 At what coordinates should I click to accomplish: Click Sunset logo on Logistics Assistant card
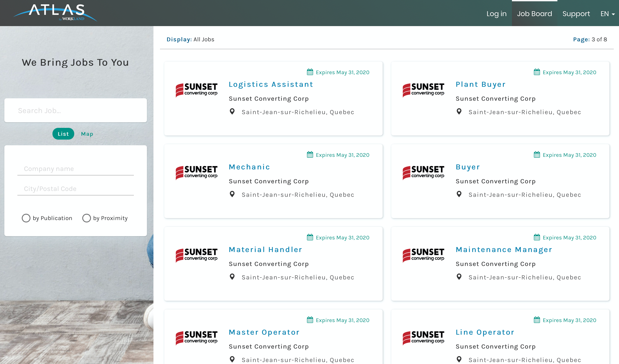[x=197, y=90]
